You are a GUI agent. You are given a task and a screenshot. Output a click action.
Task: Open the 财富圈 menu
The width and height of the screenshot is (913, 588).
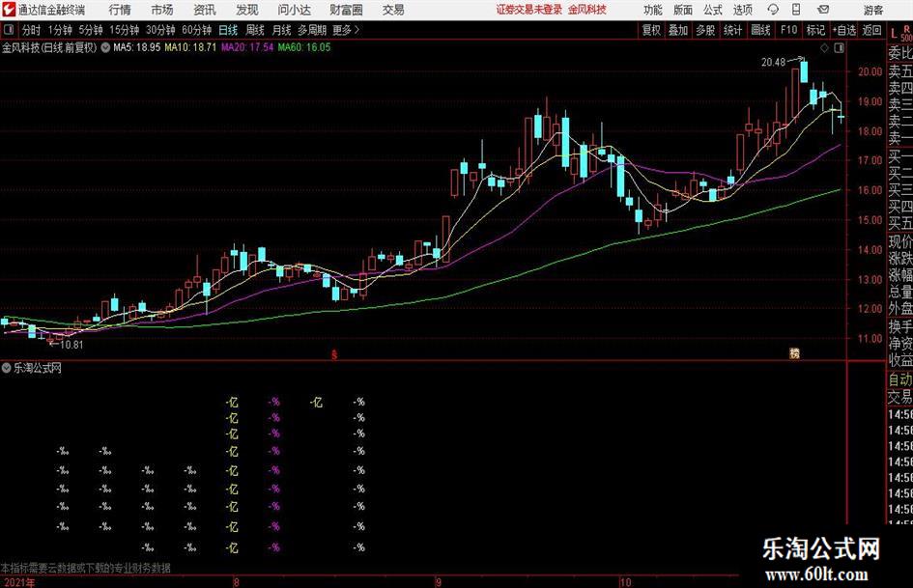tap(346, 10)
